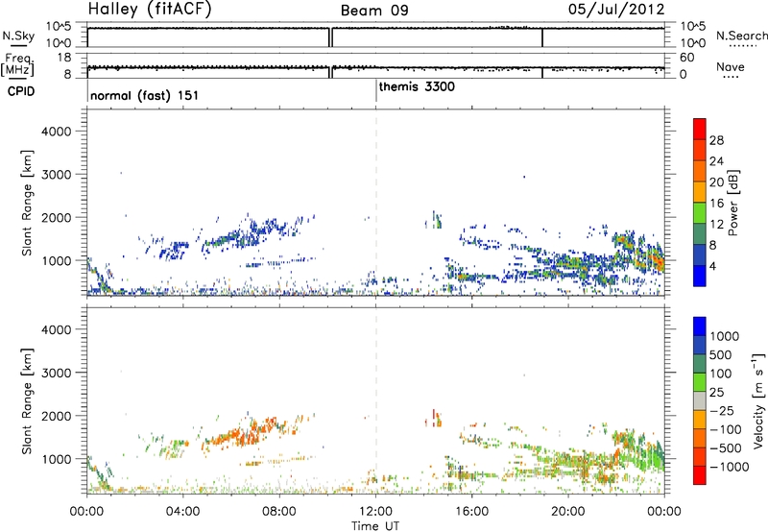The image size is (768, 532).
Task: Click the '04:00' time tick label
Action: pos(182,512)
